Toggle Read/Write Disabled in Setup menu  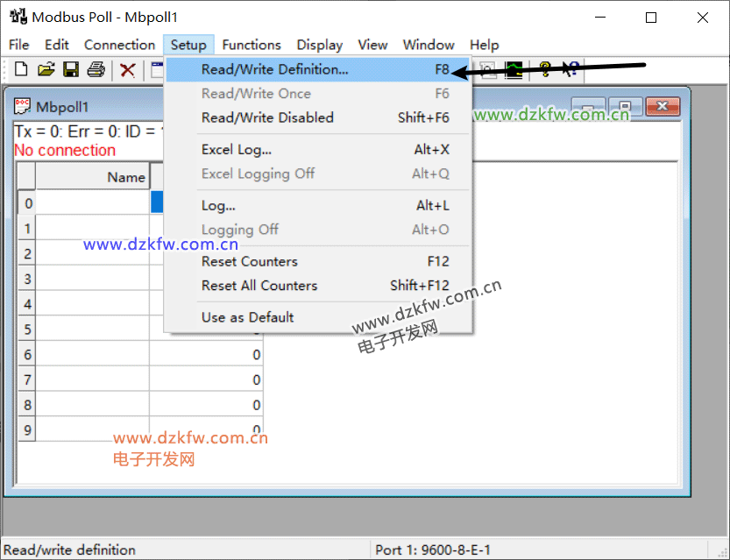267,117
